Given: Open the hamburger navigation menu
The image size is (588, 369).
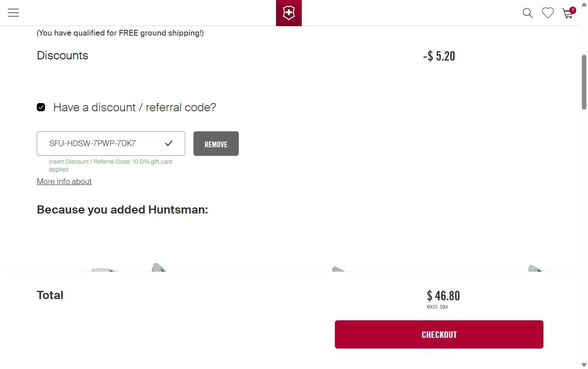Looking at the screenshot, I should tap(13, 13).
